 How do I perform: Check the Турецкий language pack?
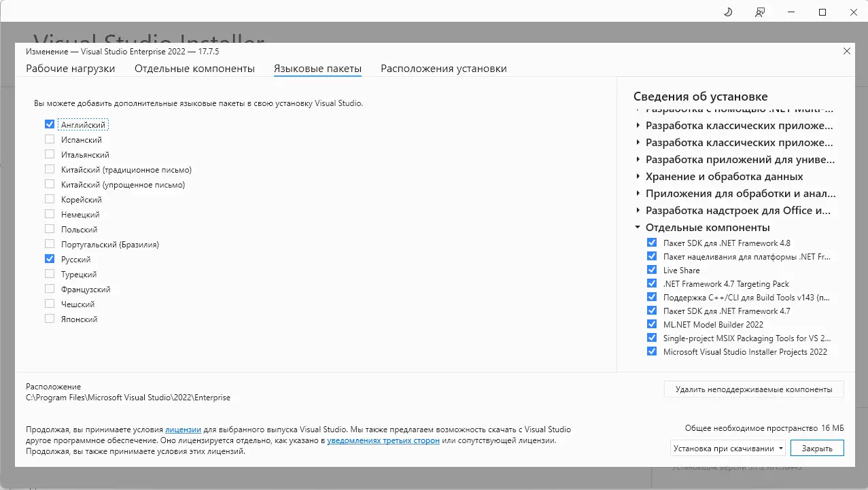click(x=50, y=274)
